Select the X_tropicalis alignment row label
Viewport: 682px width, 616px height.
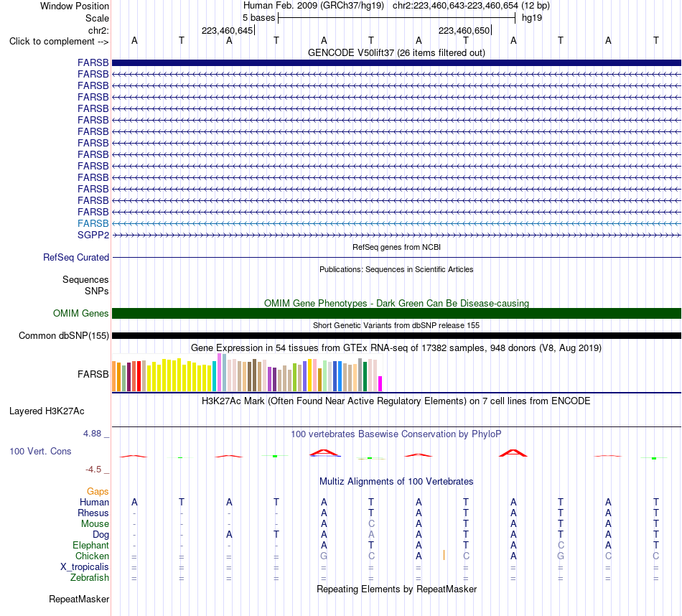pyautogui.click(x=85, y=567)
